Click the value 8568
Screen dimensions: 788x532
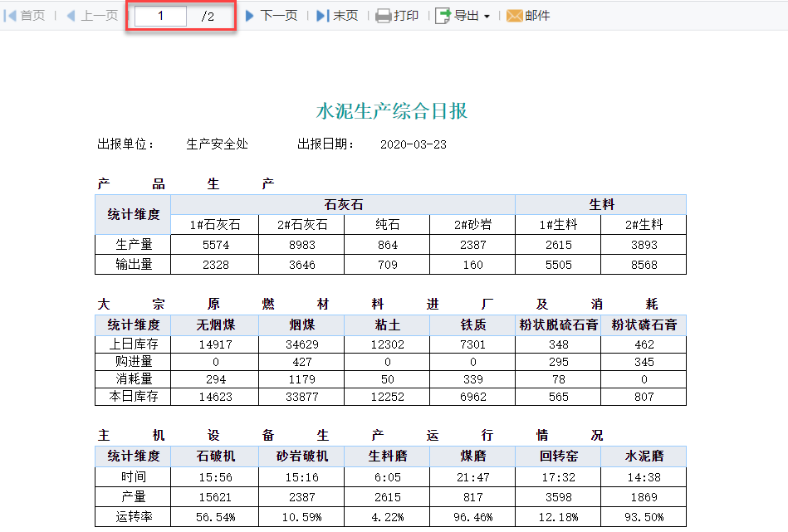coord(644,265)
